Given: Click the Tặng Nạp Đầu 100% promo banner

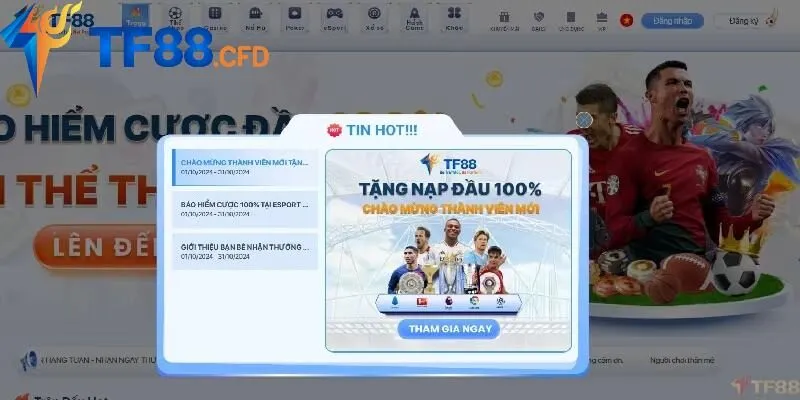Looking at the screenshot, I should click(x=448, y=251).
